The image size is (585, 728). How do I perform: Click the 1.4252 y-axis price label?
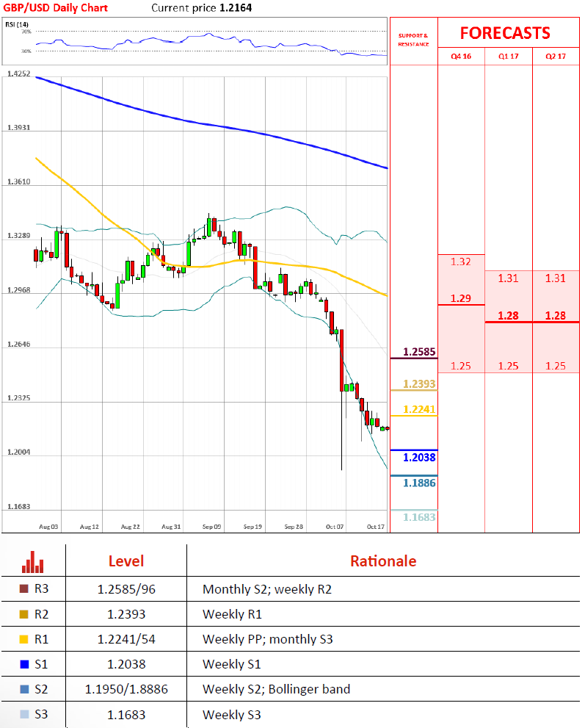tap(18, 73)
